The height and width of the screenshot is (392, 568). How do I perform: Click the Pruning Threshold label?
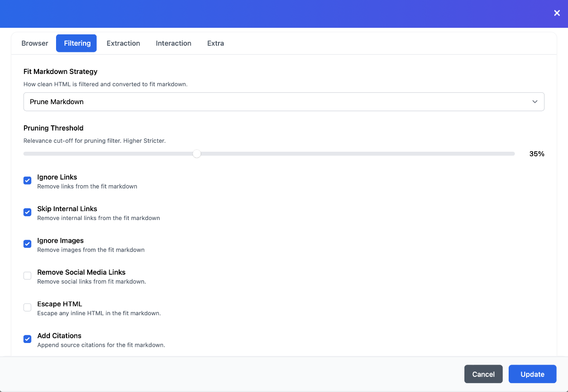coord(53,128)
